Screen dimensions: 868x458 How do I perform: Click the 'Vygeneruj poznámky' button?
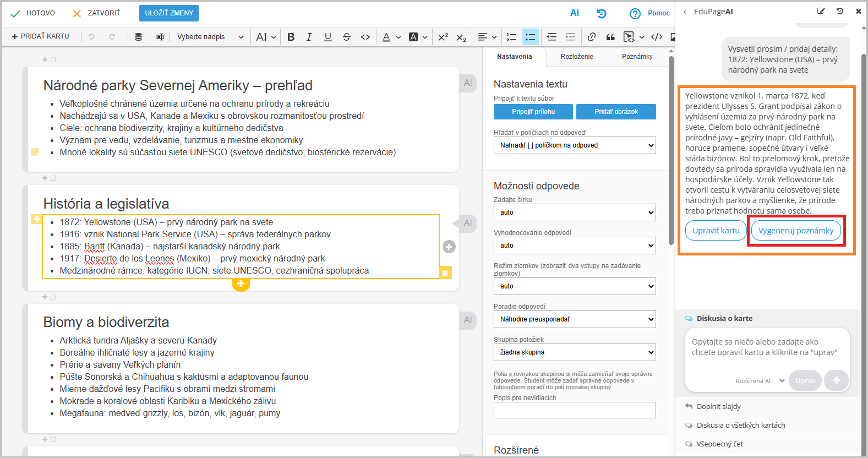pos(795,231)
